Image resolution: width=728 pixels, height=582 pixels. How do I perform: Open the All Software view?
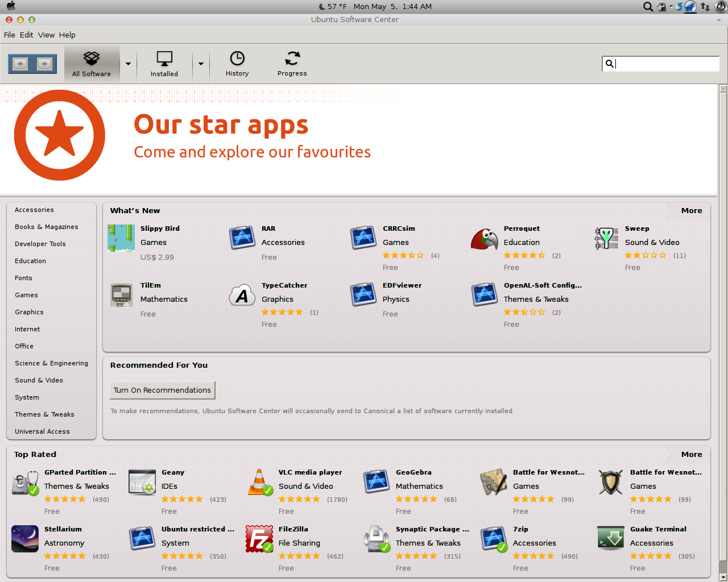pyautogui.click(x=92, y=64)
